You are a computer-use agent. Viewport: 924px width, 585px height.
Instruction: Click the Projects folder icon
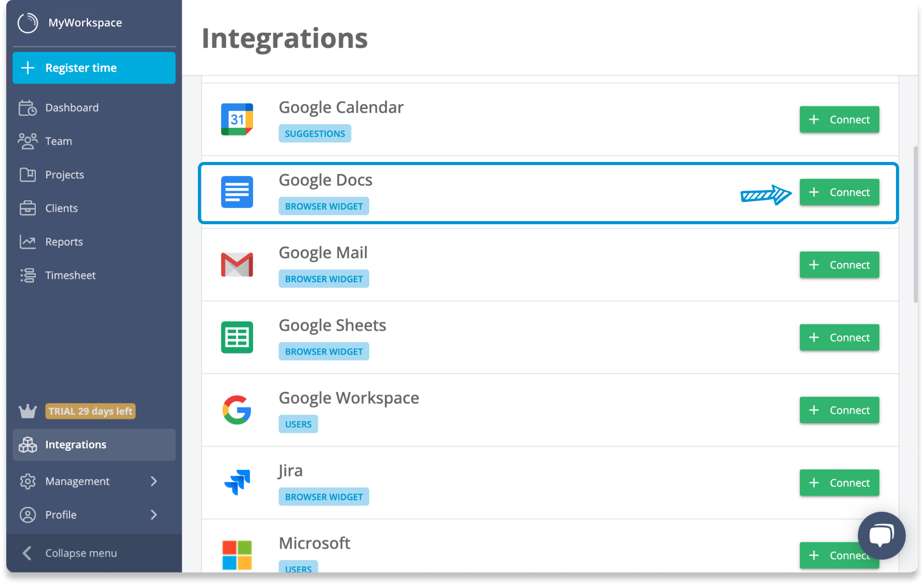(x=28, y=175)
